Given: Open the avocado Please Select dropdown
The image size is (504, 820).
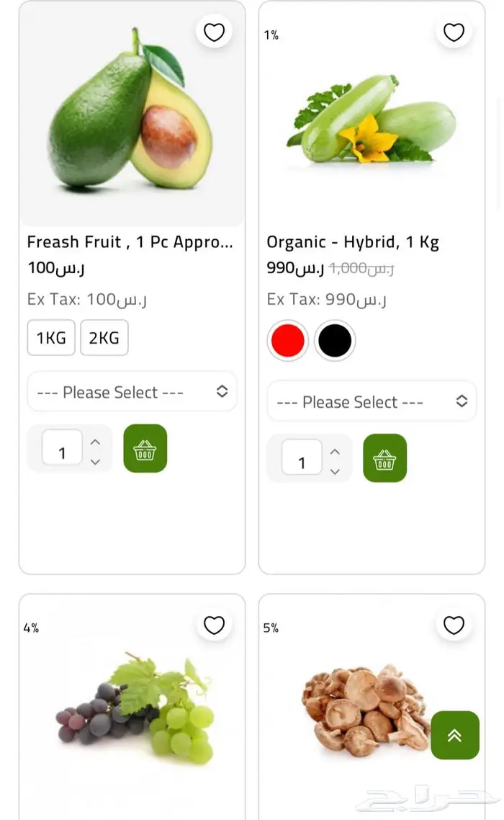Looking at the screenshot, I should click(132, 392).
